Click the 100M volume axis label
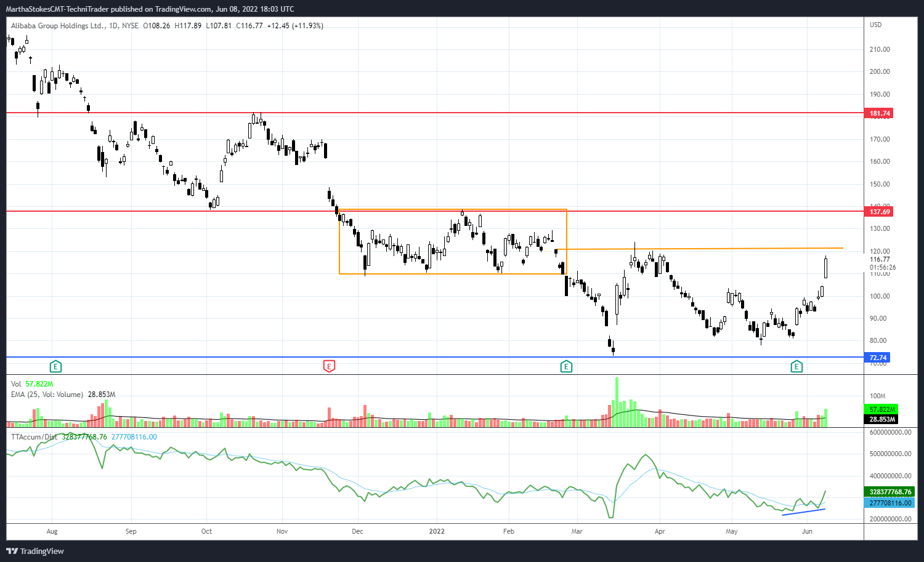924x562 pixels. pos(877,396)
